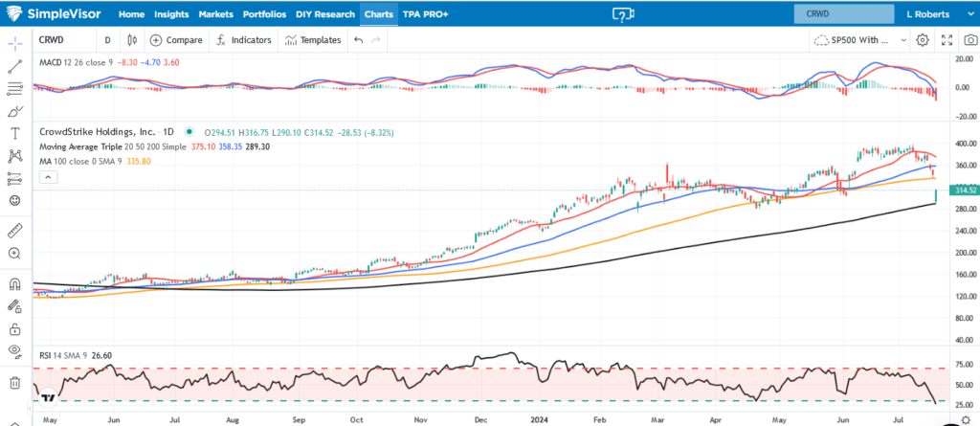Open chart settings gear
This screenshot has width=980, height=426.
(x=922, y=40)
